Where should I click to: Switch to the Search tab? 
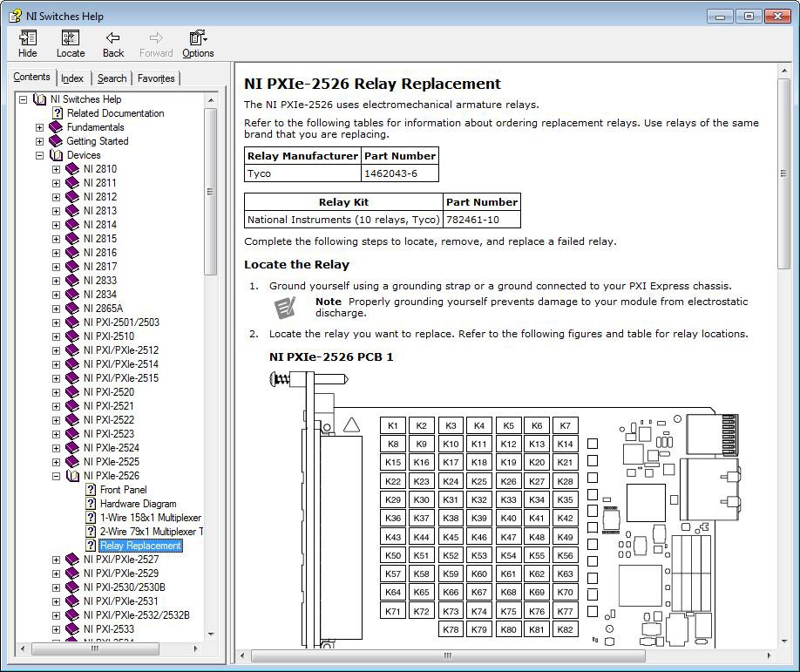click(x=112, y=78)
